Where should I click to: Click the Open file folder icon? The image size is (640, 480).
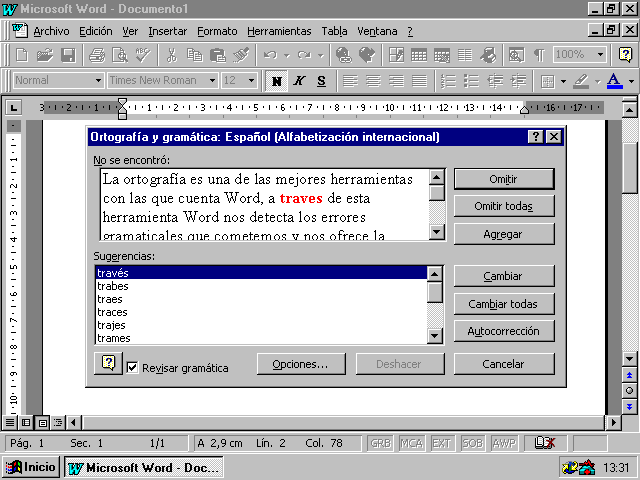pyautogui.click(x=45, y=55)
